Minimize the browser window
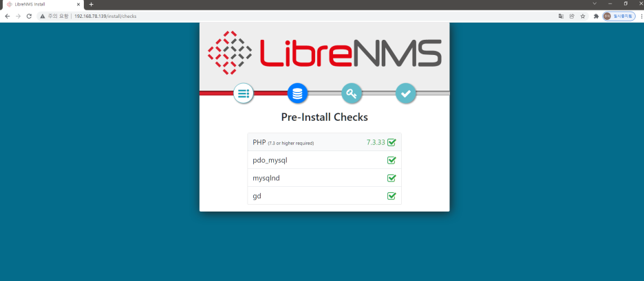 point(610,3)
